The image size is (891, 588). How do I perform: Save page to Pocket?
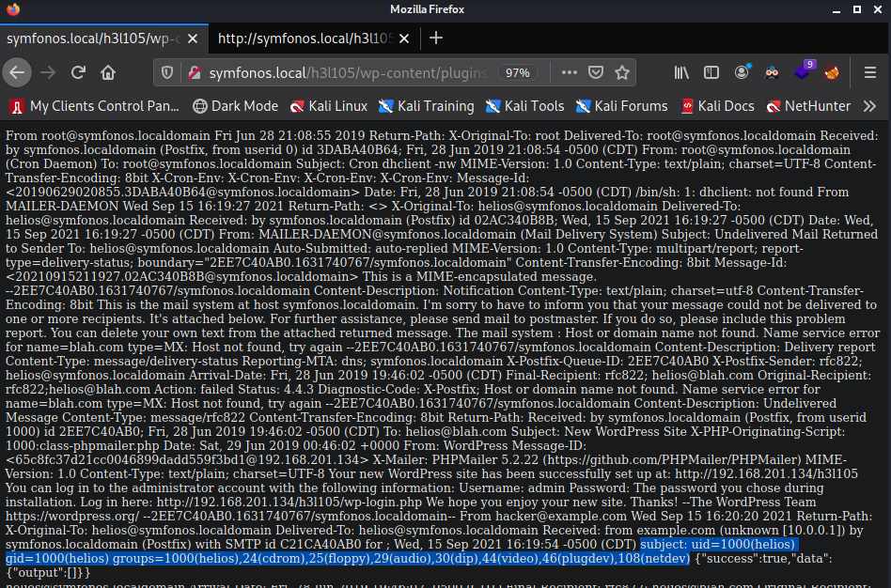[x=596, y=72]
